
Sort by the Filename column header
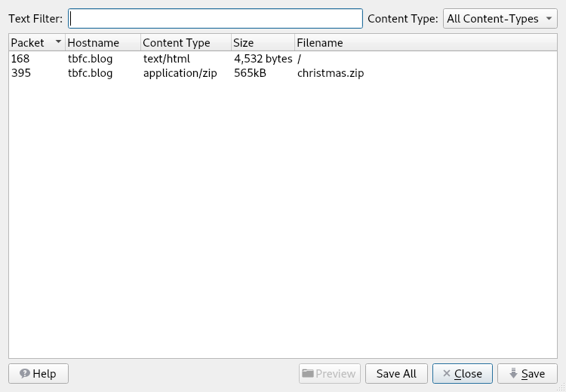pos(320,43)
